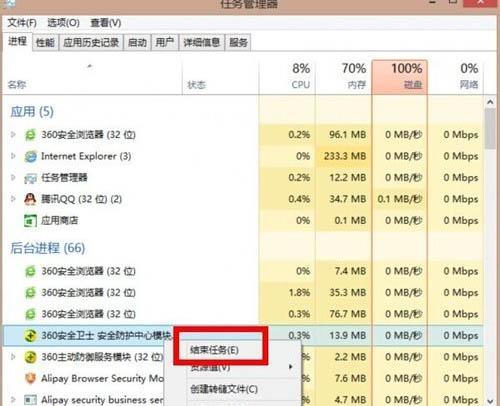Click the 360安全卫士 安全防护中心 icon
This screenshot has height=406, width=500.
[x=30, y=336]
